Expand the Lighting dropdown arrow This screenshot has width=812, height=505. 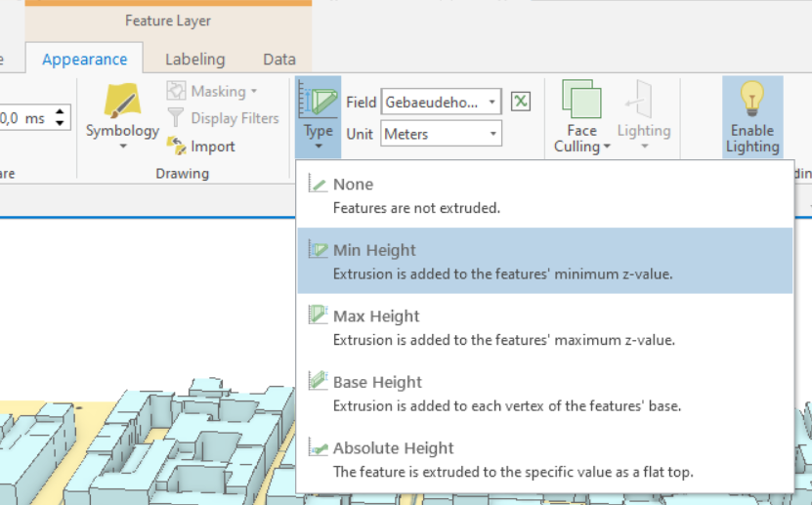(x=644, y=147)
